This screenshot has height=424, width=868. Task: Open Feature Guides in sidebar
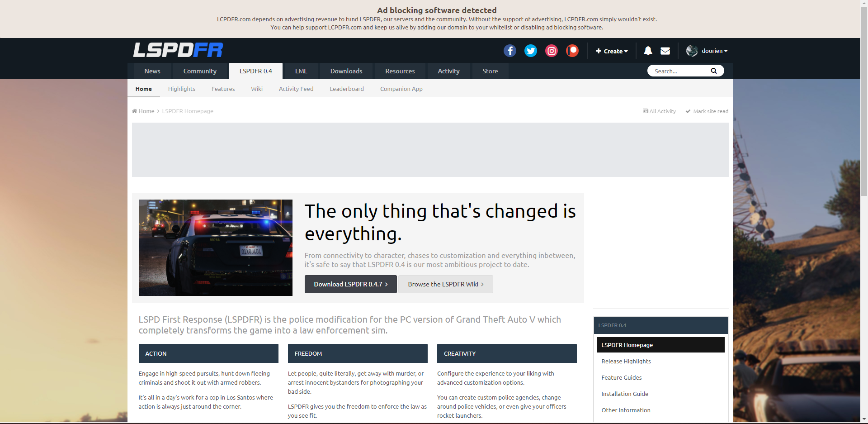(x=622, y=377)
